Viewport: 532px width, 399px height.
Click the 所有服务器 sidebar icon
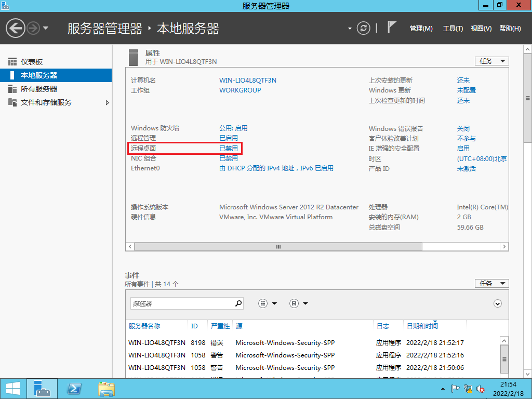point(12,89)
